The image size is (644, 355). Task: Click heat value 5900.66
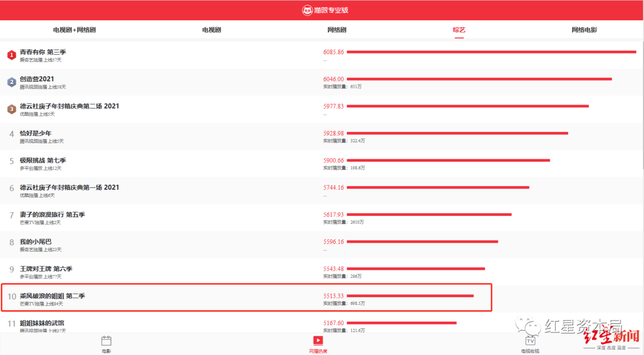(x=333, y=160)
